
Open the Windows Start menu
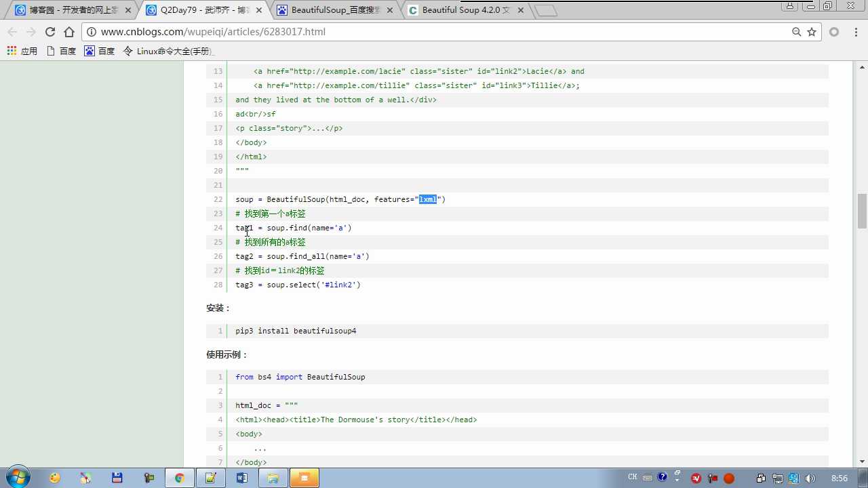(x=17, y=478)
